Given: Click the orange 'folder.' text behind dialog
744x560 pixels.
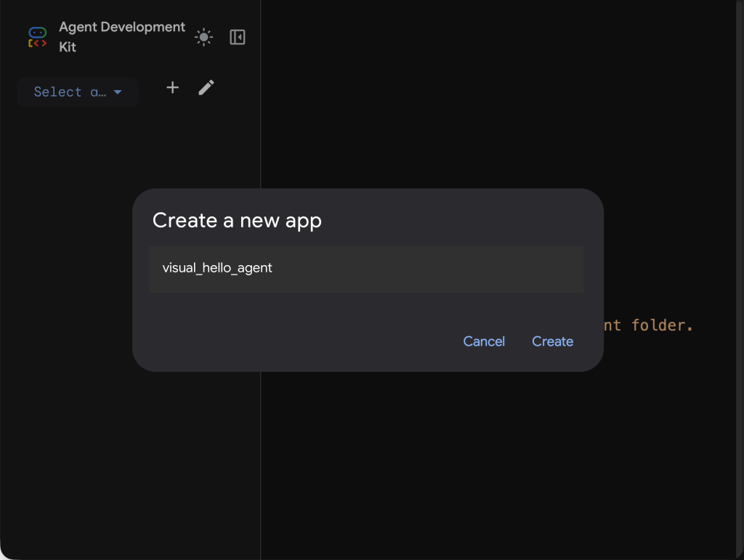Looking at the screenshot, I should click(x=661, y=325).
